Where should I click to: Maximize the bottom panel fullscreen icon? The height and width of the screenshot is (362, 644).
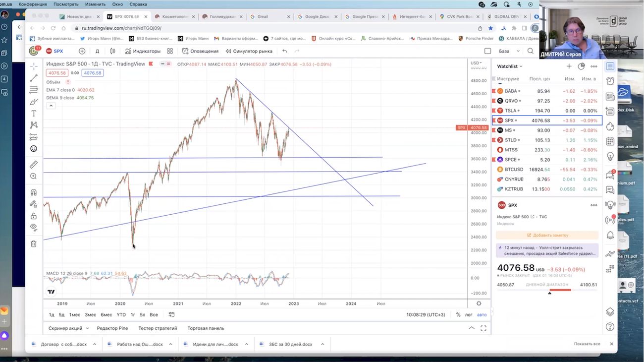pyautogui.click(x=483, y=328)
